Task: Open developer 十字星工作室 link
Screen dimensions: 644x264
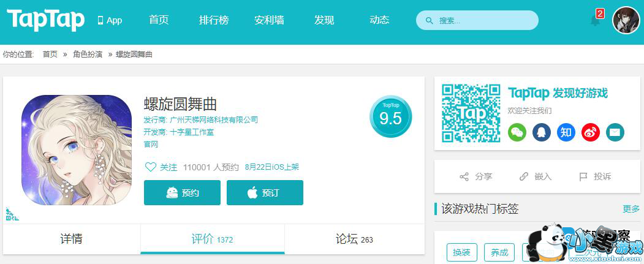Action: [x=192, y=132]
